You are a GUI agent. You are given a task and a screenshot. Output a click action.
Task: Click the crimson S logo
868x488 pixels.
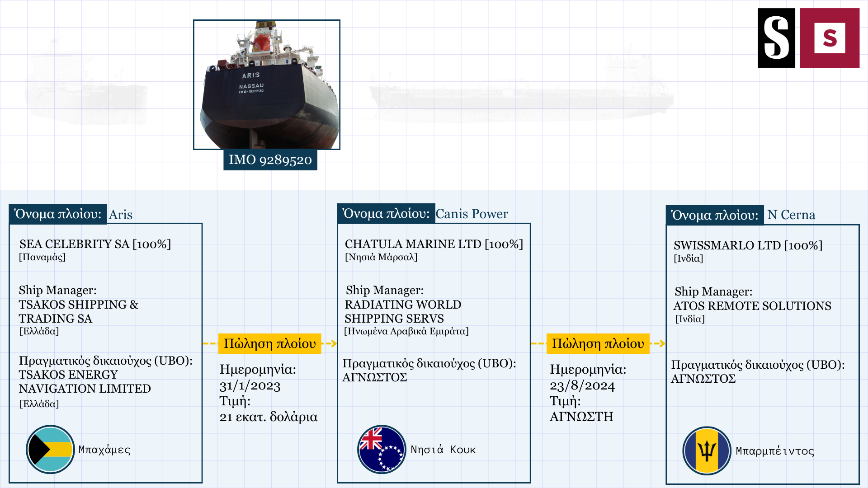click(830, 38)
